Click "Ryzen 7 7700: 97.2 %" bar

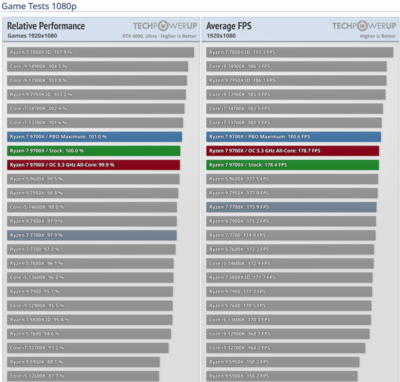pos(91,249)
